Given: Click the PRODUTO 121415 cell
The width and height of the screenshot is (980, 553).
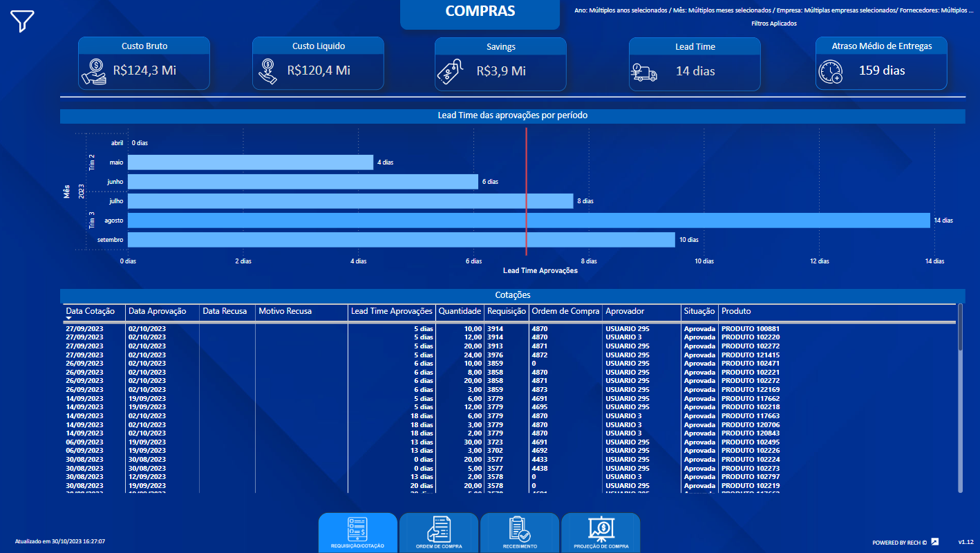Looking at the screenshot, I should point(751,355).
